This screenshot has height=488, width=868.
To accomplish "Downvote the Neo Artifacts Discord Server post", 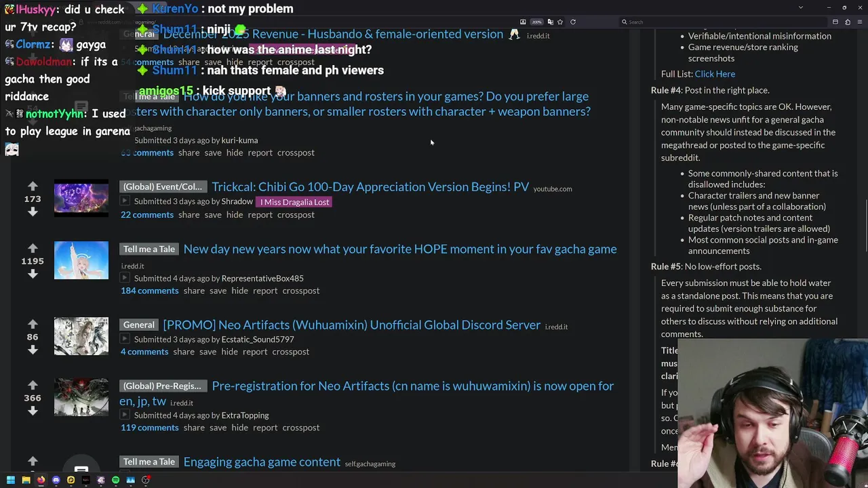I will [33, 350].
